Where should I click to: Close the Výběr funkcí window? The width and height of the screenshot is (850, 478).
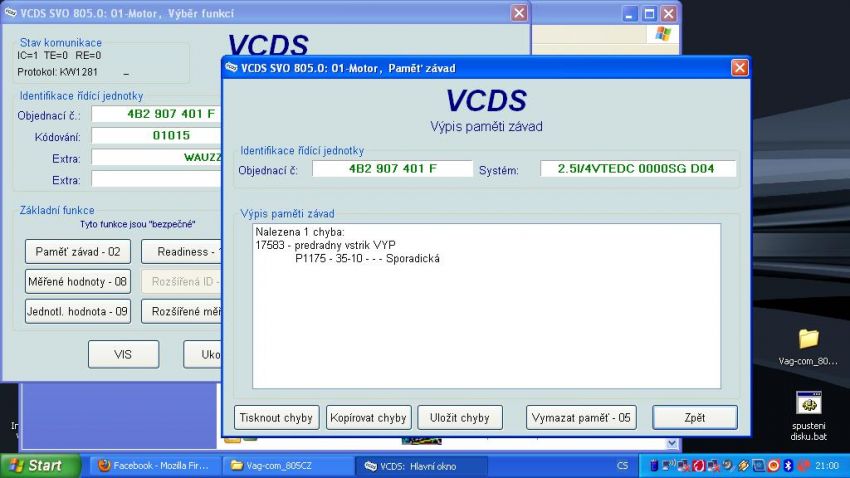point(519,13)
